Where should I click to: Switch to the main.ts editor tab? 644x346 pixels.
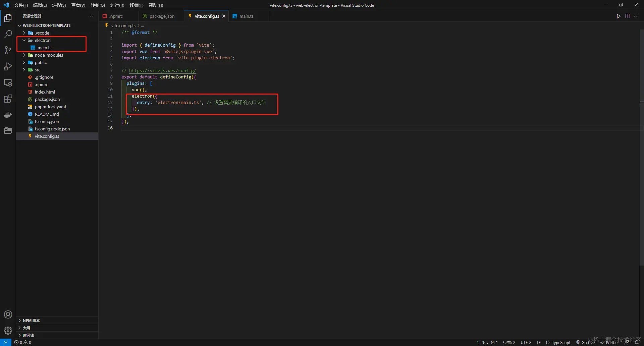point(249,16)
